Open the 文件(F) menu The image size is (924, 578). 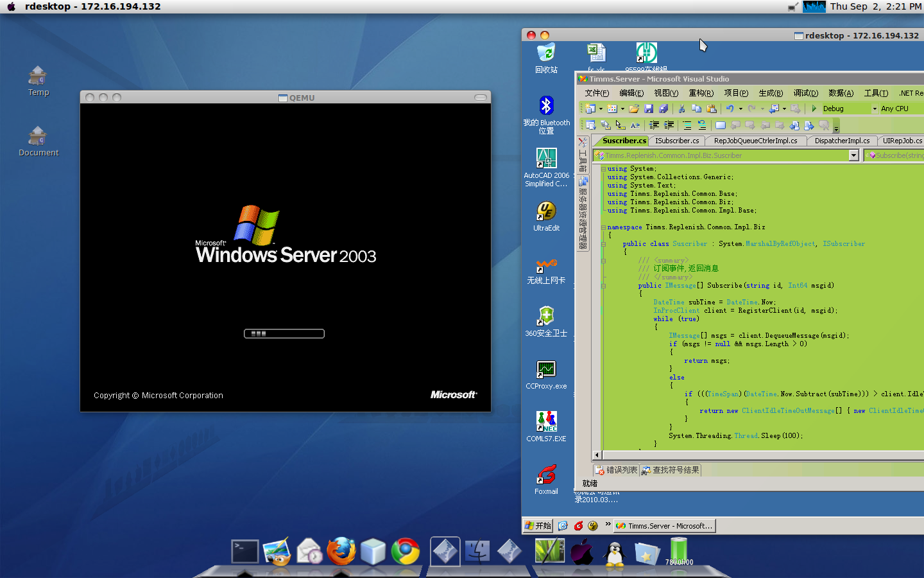(x=597, y=93)
